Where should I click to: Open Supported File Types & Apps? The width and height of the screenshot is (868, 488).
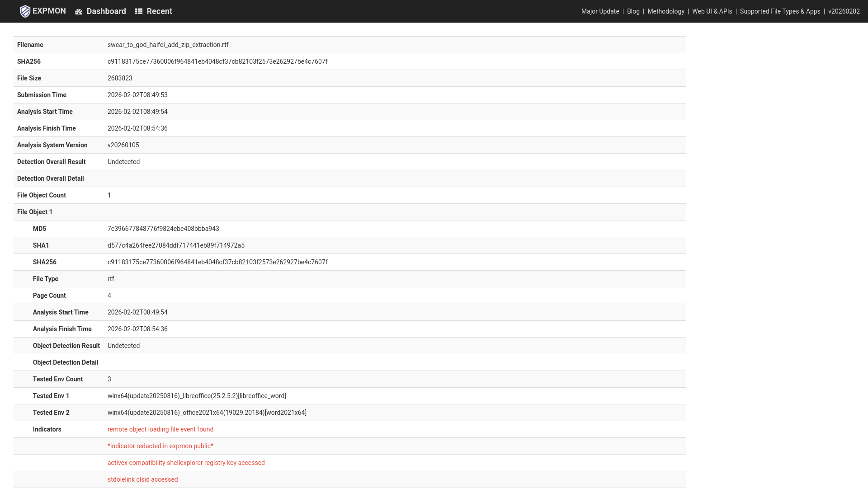[x=780, y=11]
